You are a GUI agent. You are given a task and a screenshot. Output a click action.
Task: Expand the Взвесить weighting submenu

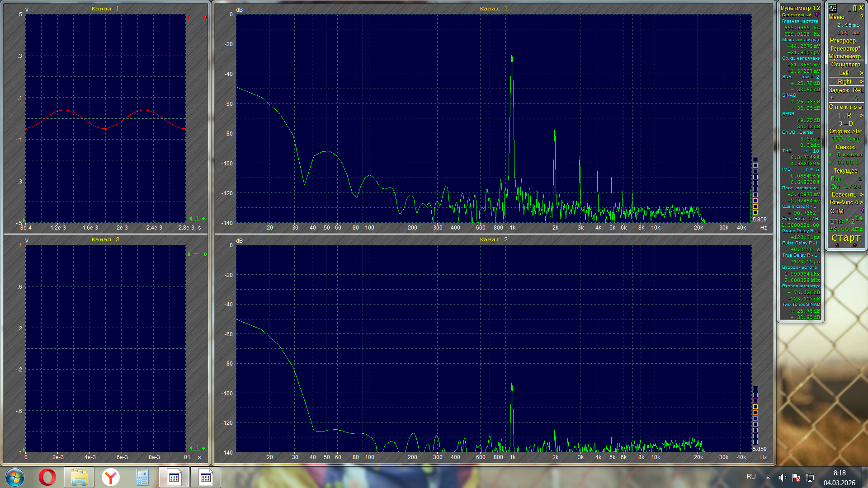click(x=861, y=194)
